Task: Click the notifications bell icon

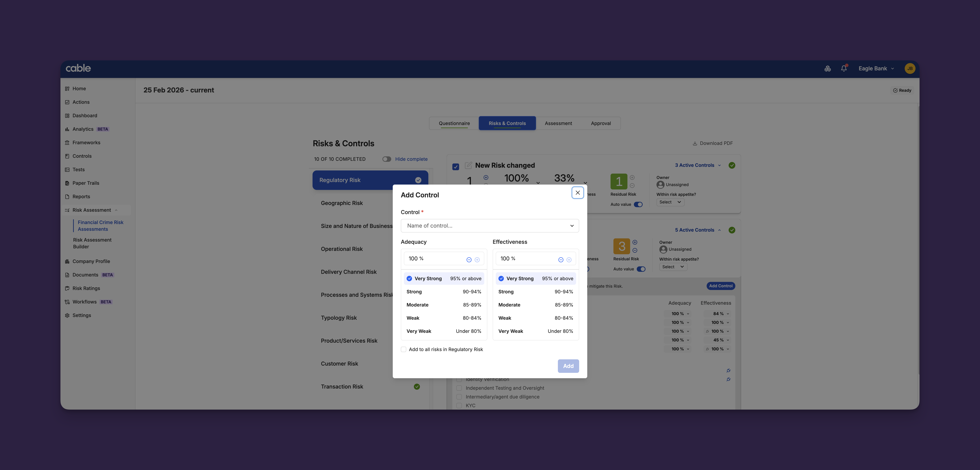Action: point(844,68)
